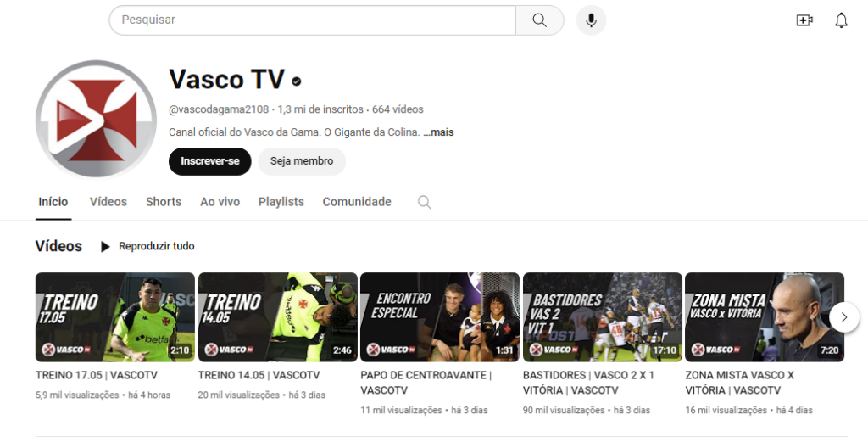Open the Shorts tab
Viewport: 868px width, 448px height.
pyautogui.click(x=164, y=202)
